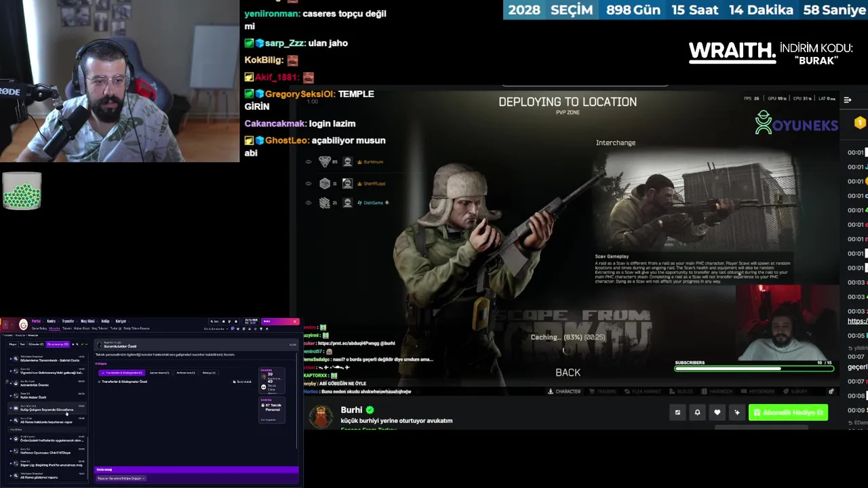Open Burhi channel avatar
The image size is (868, 488).
[x=321, y=417]
